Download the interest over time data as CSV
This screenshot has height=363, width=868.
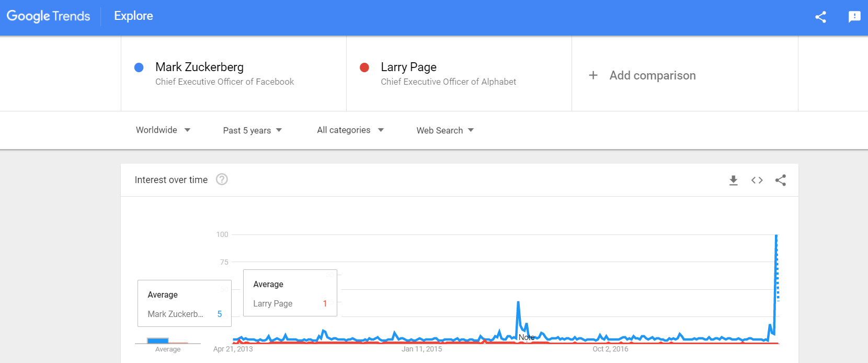tap(733, 180)
